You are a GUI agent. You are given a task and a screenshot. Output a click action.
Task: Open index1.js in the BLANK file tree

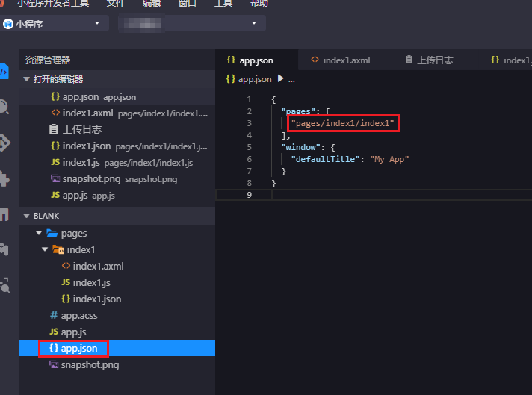[x=117, y=282]
